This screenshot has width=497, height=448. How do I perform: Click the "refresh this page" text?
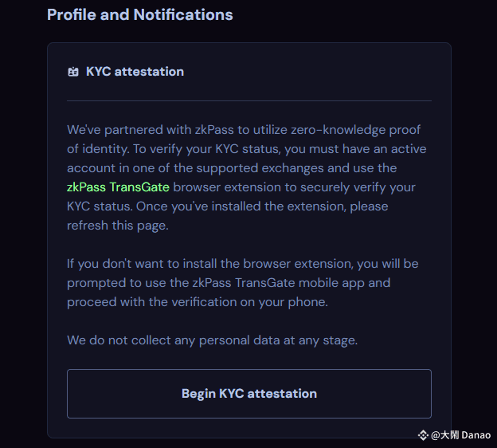[x=118, y=226]
